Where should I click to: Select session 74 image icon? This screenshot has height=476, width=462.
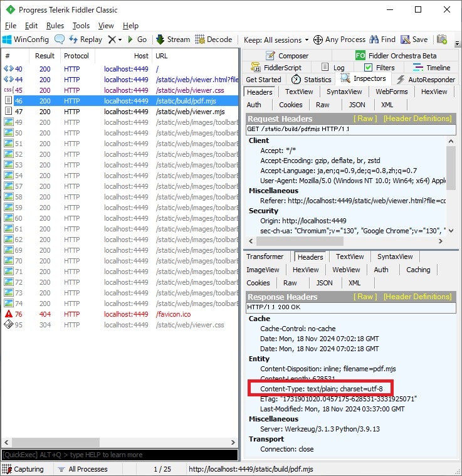click(x=9, y=304)
